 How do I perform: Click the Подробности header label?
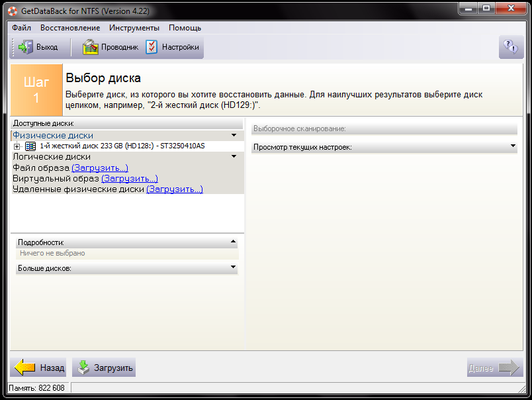pos(41,242)
